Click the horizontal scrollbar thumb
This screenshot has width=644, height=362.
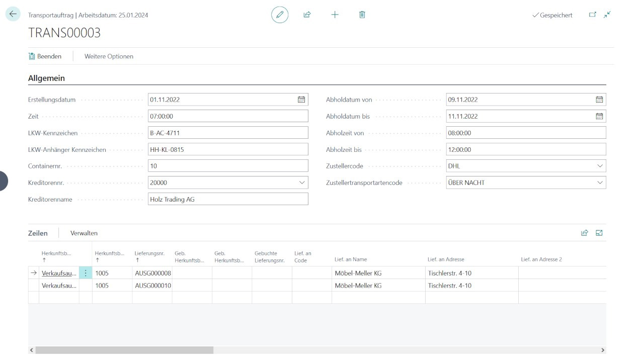124,350
